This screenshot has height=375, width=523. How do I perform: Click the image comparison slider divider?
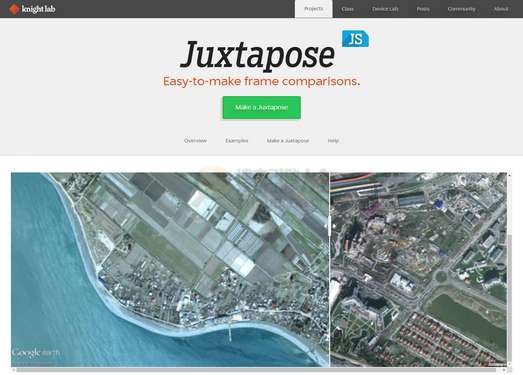pyautogui.click(x=330, y=270)
